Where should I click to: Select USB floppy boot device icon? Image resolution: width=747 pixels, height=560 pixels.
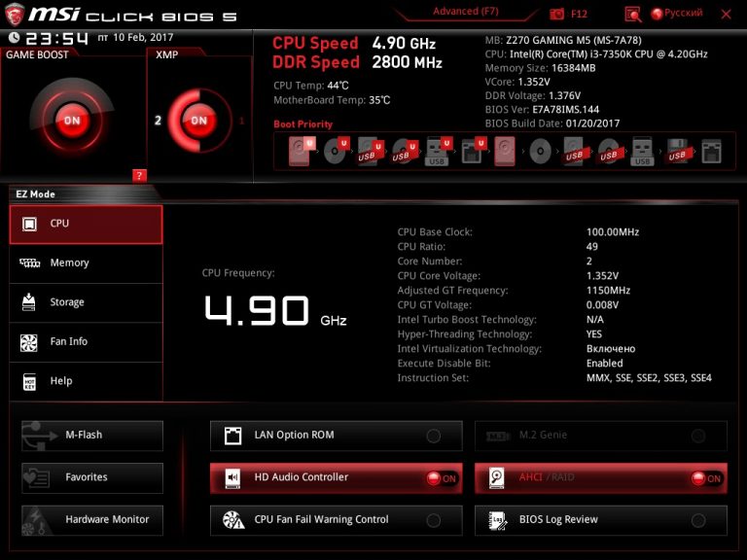(x=677, y=151)
